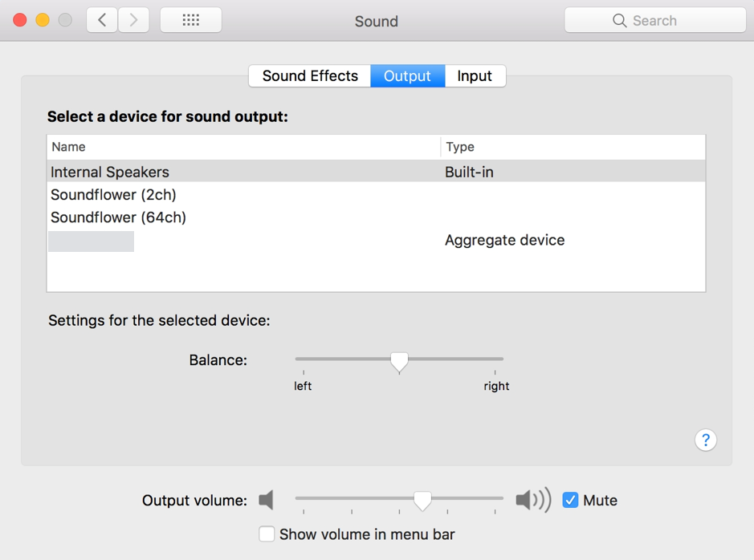This screenshot has width=754, height=560.
Task: Click the magnifying glass search icon
Action: click(619, 21)
